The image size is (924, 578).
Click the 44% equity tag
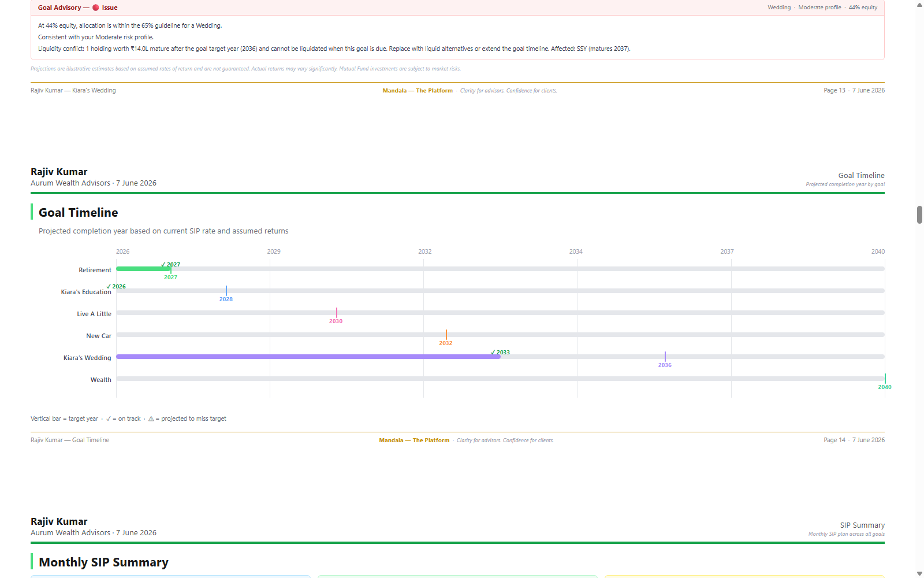pos(863,8)
